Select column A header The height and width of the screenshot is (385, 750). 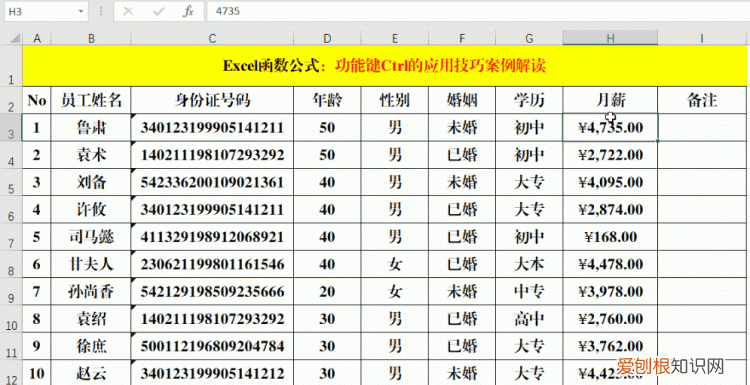(37, 38)
